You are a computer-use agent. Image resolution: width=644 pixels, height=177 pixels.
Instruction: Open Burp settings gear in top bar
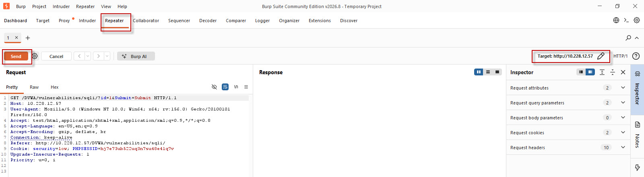[637, 20]
